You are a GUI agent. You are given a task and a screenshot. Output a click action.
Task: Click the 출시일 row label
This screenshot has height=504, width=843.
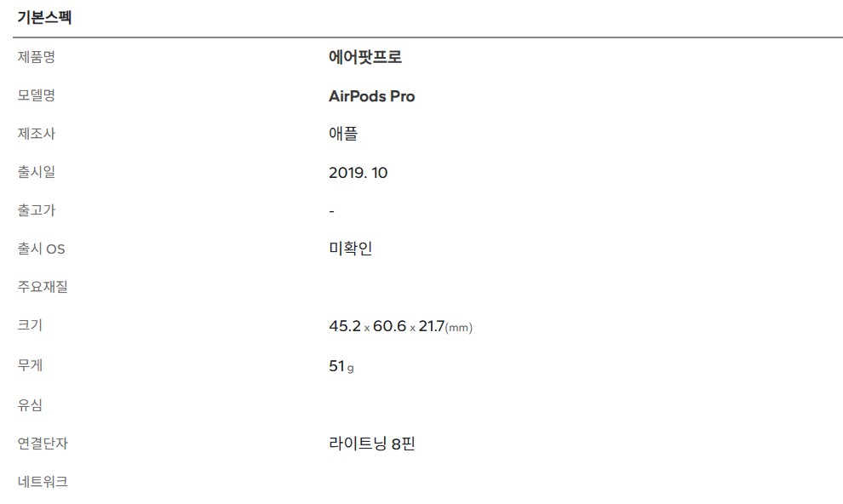click(37, 172)
